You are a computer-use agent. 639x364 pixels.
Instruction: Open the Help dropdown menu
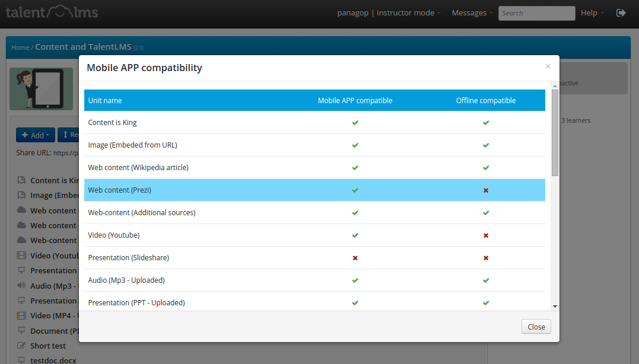coord(592,13)
